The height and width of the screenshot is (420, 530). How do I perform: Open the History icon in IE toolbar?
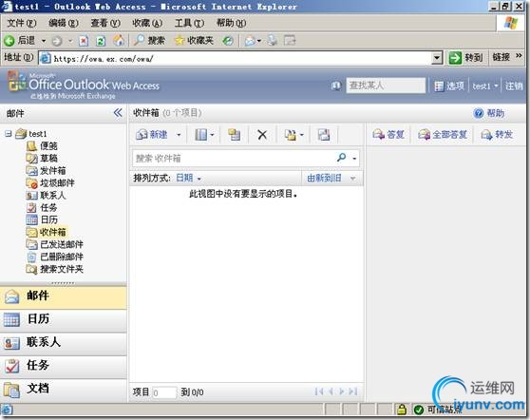coord(228,41)
